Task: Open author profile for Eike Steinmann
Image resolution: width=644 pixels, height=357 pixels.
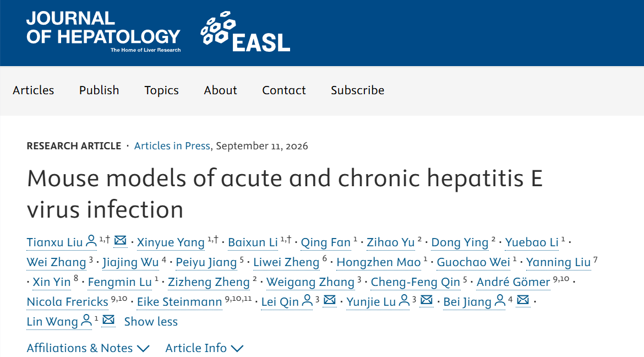Action: pos(179,302)
